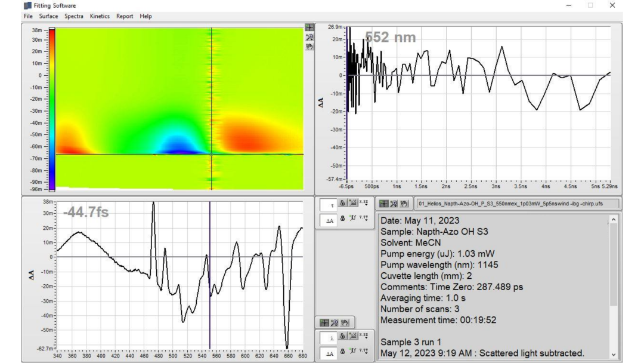Viewport: 644px width, 363px height.
Task: Click the ΔA color scale bar of the surface map
Action: click(x=52, y=109)
